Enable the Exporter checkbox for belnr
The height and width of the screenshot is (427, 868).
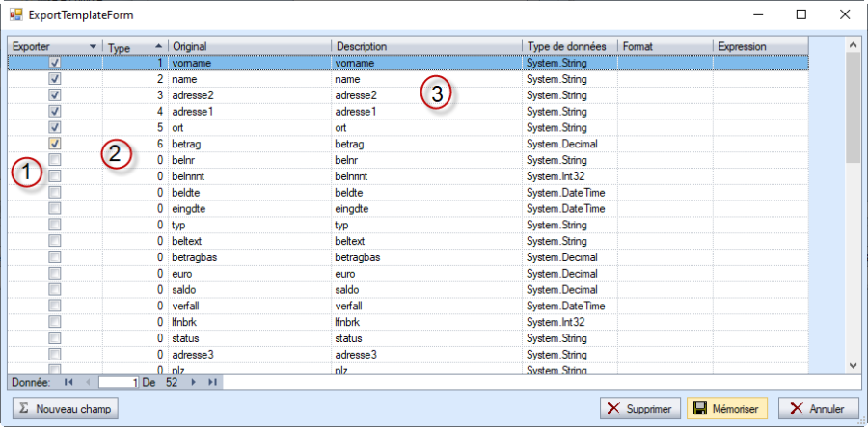point(55,160)
